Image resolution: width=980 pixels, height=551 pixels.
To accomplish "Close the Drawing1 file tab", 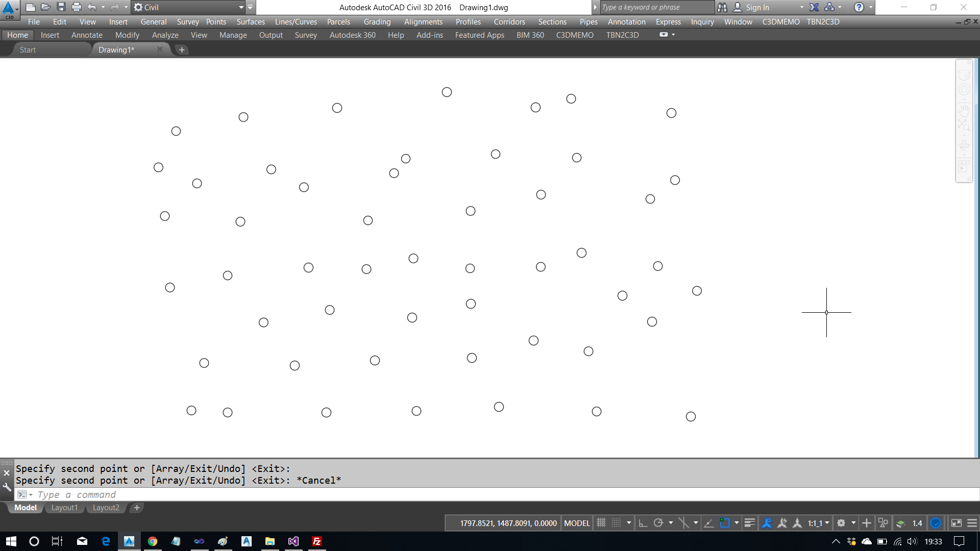I will pos(160,49).
